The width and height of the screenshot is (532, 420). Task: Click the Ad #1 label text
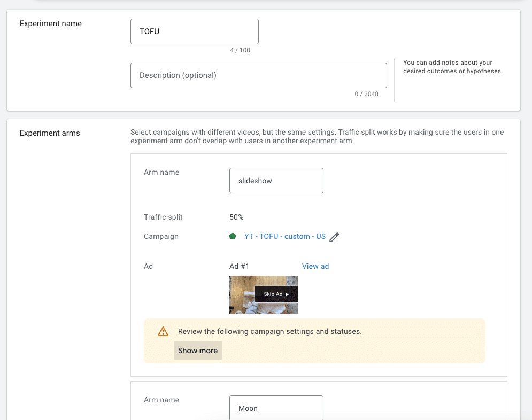pyautogui.click(x=239, y=266)
